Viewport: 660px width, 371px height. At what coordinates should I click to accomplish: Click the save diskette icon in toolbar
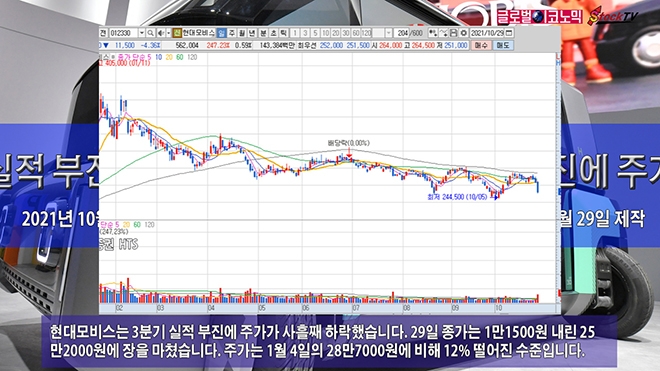(x=453, y=33)
